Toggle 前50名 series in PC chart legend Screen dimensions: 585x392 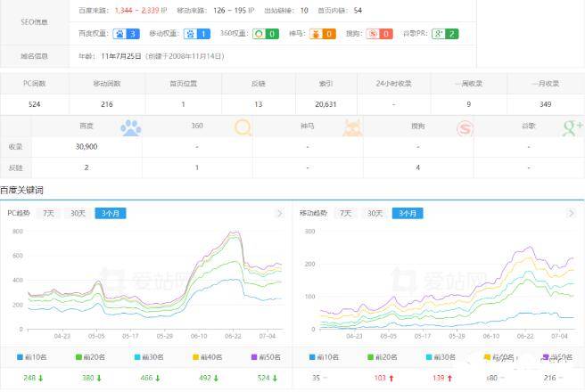coord(266,357)
